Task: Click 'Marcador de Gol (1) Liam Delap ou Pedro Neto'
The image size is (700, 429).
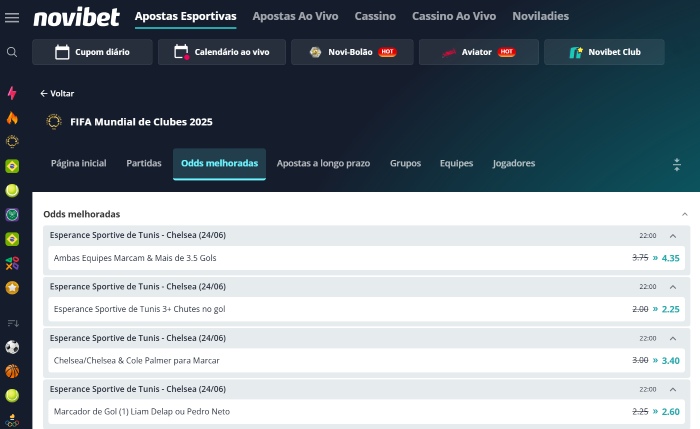Action: click(x=142, y=412)
